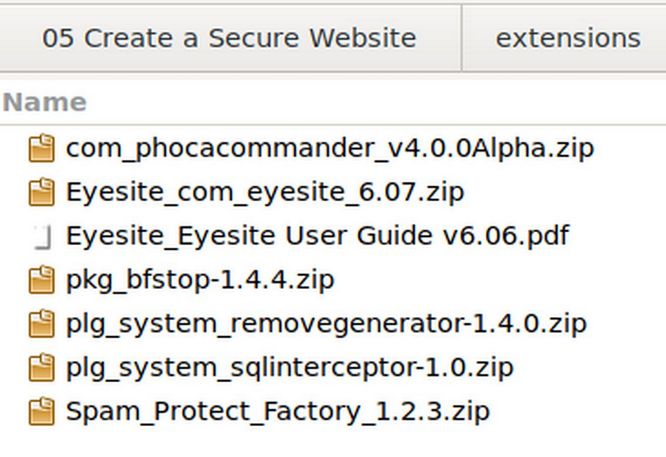
Task: Click the plg_system_removegenerator archive icon
Action: click(41, 324)
